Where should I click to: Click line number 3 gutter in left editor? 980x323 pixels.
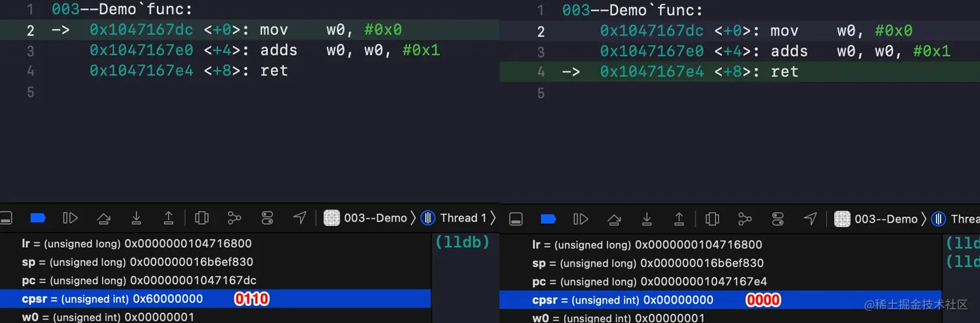coord(30,50)
